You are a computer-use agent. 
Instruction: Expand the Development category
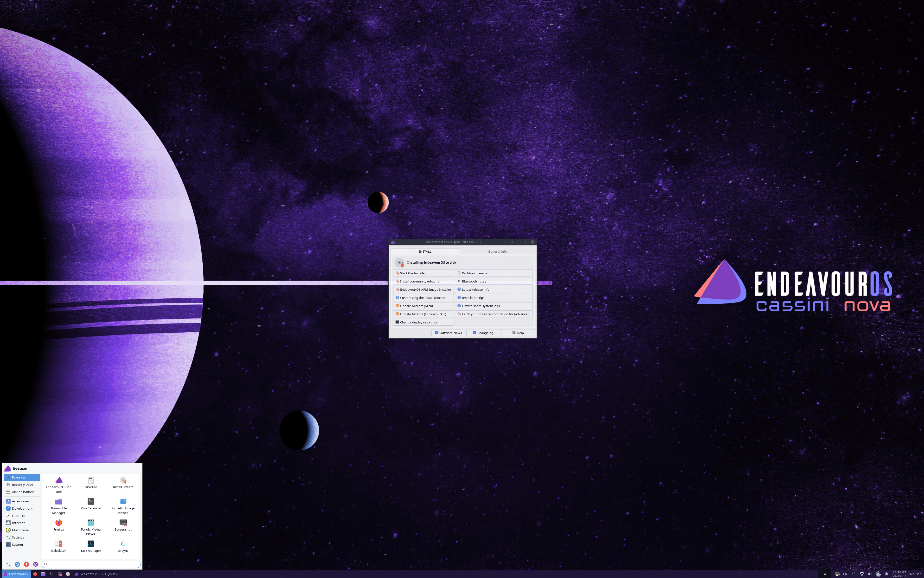tap(22, 508)
